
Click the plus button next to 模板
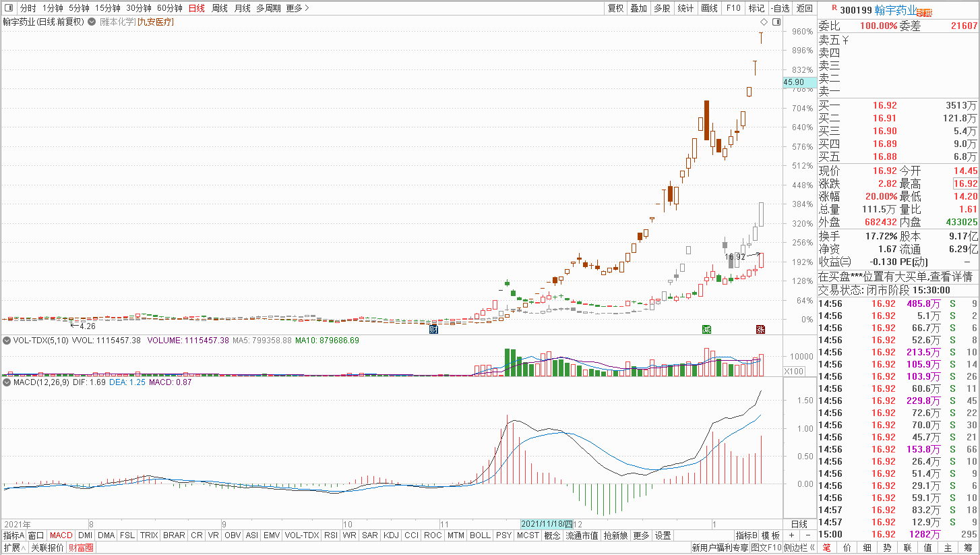[x=791, y=535]
